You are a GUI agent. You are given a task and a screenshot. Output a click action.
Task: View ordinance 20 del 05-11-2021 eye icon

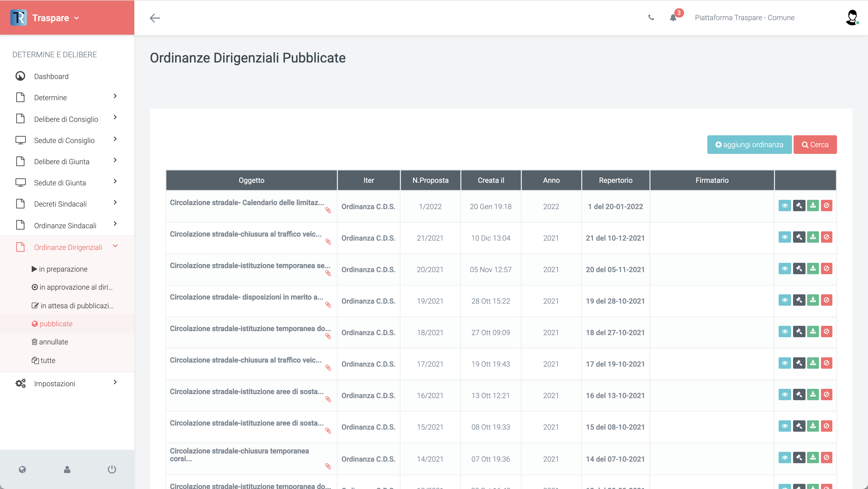coord(785,269)
